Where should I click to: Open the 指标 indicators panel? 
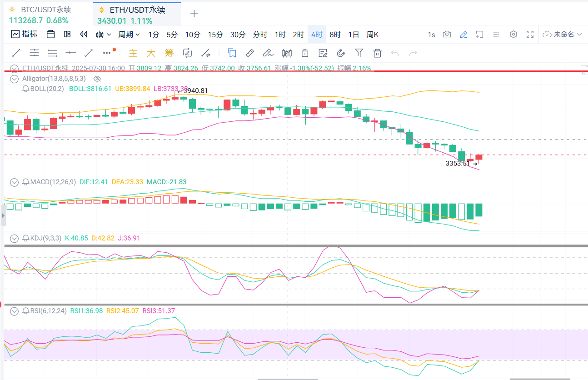pyautogui.click(x=25, y=34)
